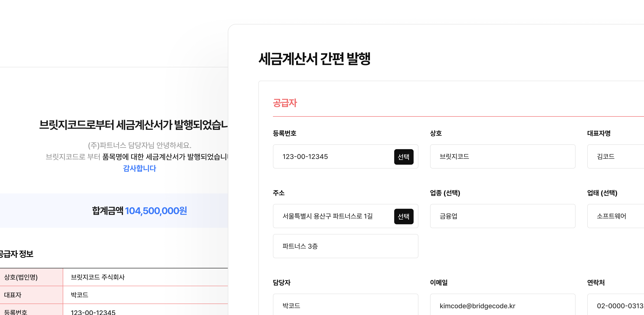
Task: Click the 등록번호 field label in the form
Action: (284, 133)
